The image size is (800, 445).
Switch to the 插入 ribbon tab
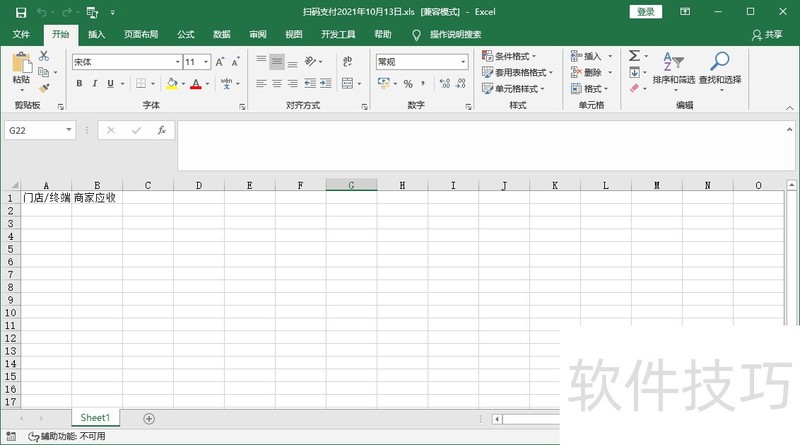pyautogui.click(x=96, y=34)
